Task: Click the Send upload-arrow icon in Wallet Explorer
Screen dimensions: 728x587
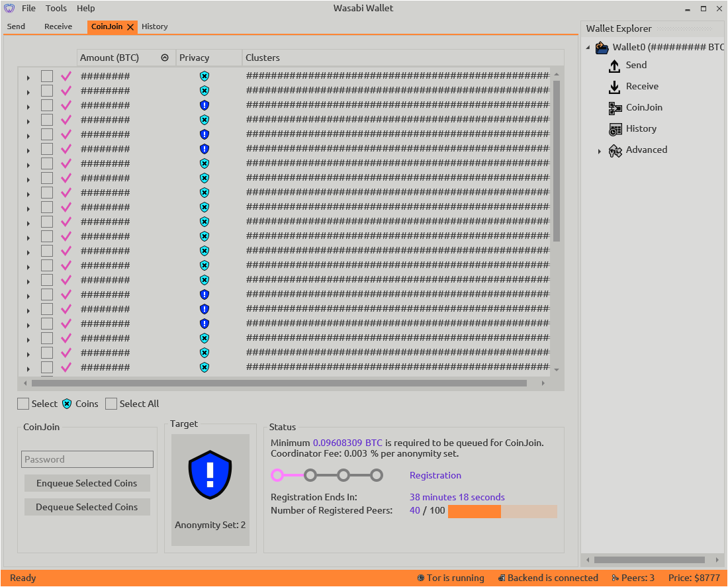Action: pyautogui.click(x=614, y=66)
